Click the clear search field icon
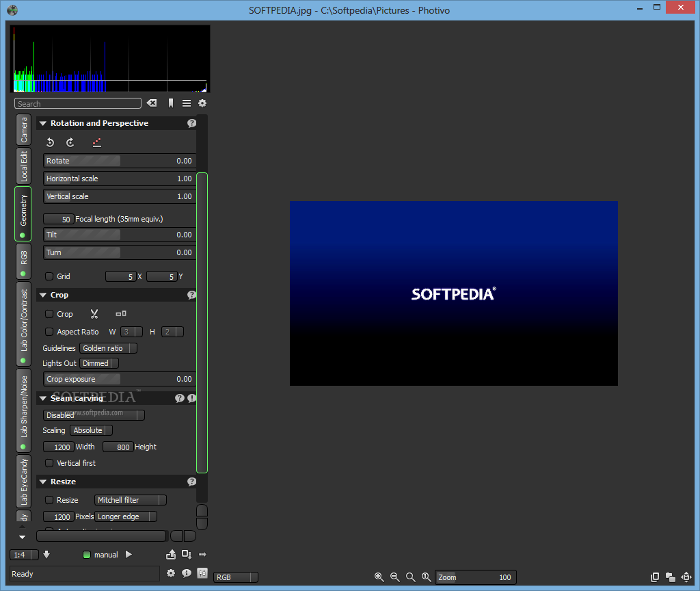 (x=152, y=103)
